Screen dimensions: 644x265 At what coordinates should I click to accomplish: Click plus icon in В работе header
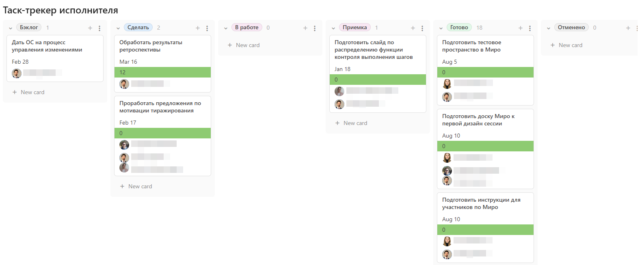coord(305,28)
